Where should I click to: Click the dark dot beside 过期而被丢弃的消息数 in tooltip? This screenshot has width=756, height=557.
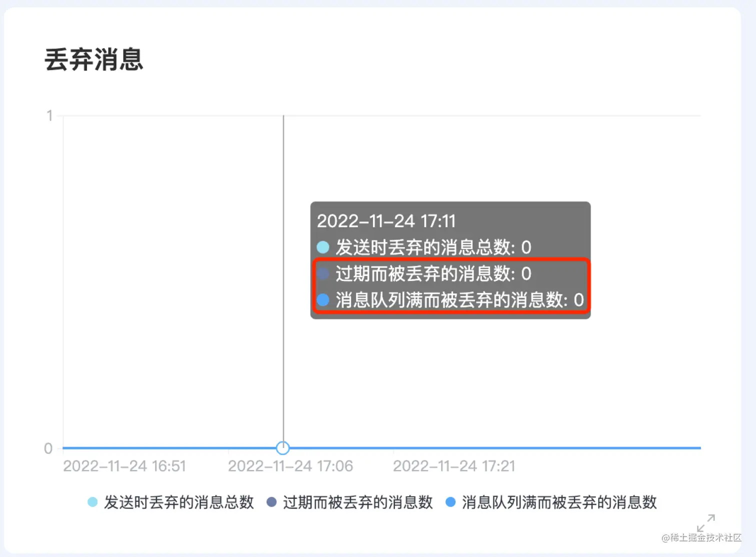[x=323, y=273]
